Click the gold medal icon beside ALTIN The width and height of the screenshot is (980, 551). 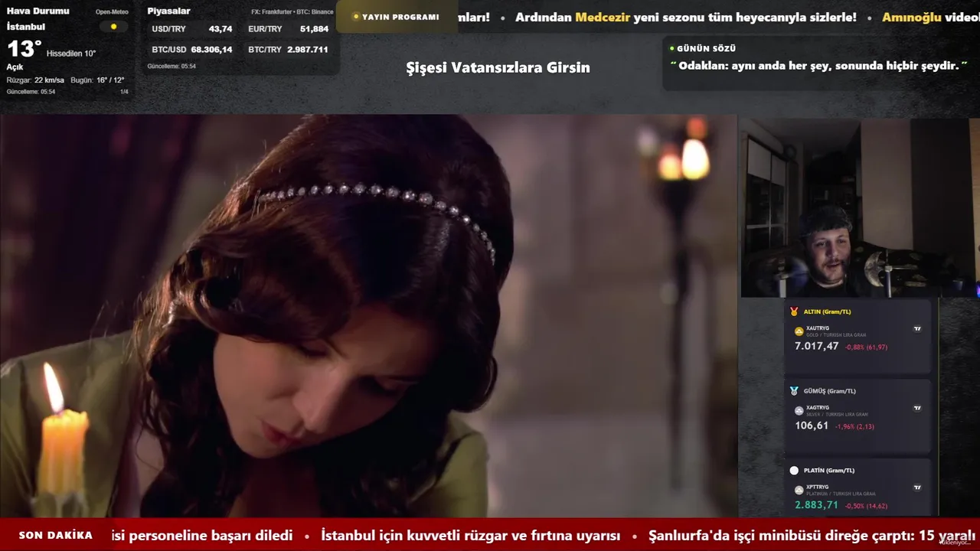pos(794,311)
